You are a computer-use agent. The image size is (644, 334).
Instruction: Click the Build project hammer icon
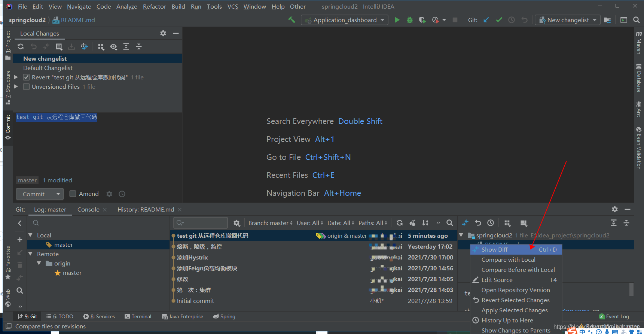[292, 20]
